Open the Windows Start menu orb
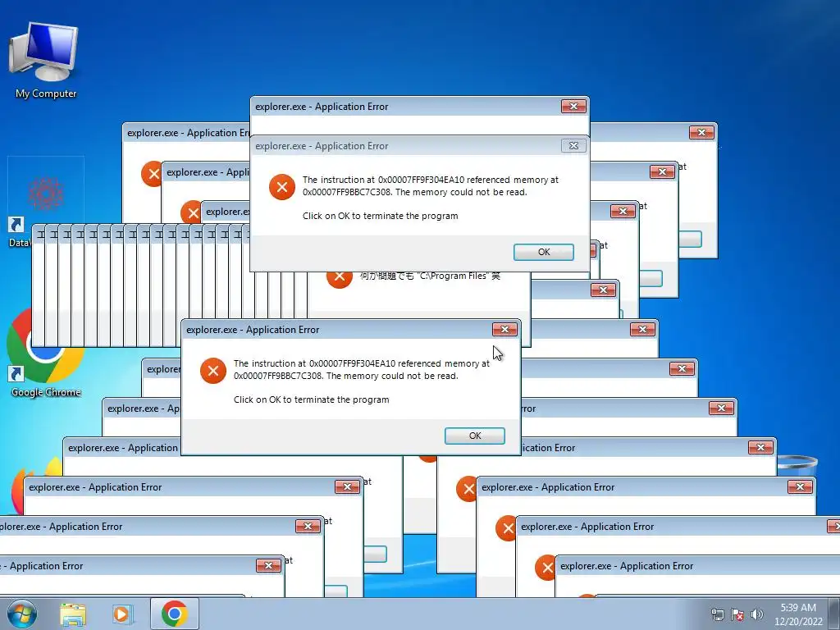This screenshot has width=840, height=630. (22, 614)
